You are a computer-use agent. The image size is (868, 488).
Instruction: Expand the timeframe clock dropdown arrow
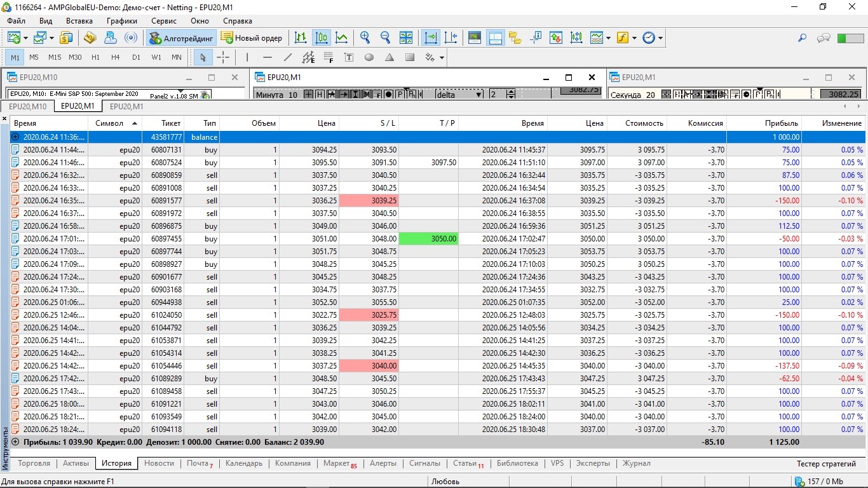(660, 38)
